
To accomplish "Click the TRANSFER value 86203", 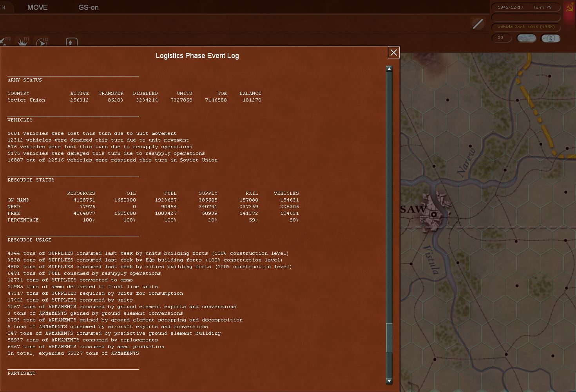I will click(x=116, y=100).
